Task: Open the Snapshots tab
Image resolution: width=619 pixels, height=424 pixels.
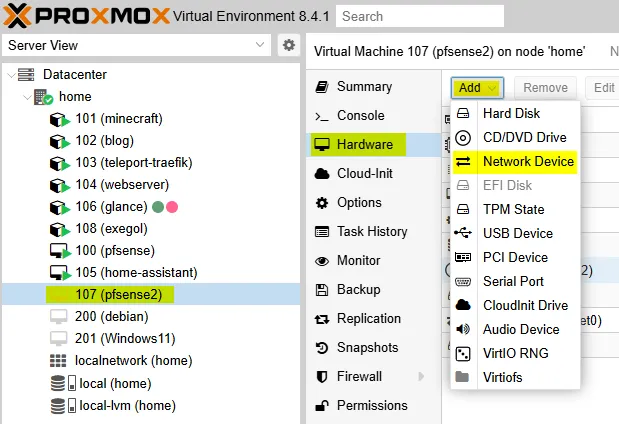Action: click(373, 347)
